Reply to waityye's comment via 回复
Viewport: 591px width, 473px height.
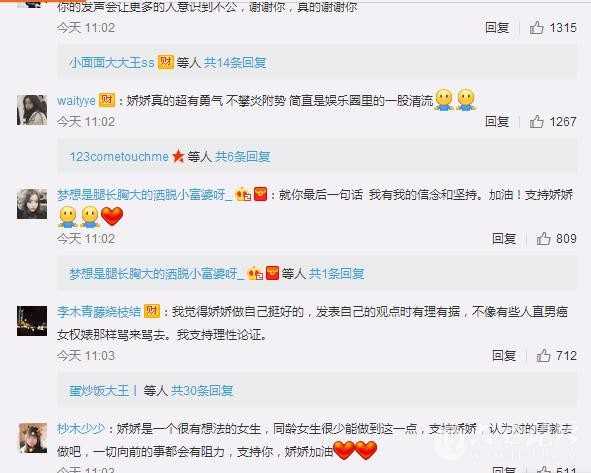(x=497, y=121)
